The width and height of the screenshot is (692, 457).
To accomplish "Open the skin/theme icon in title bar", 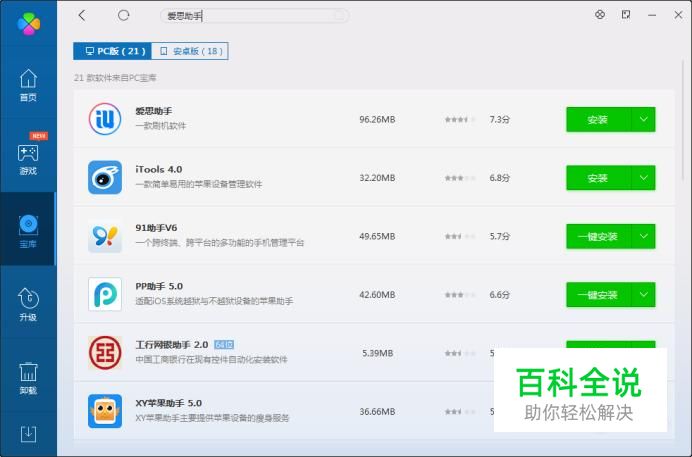I will [600, 15].
